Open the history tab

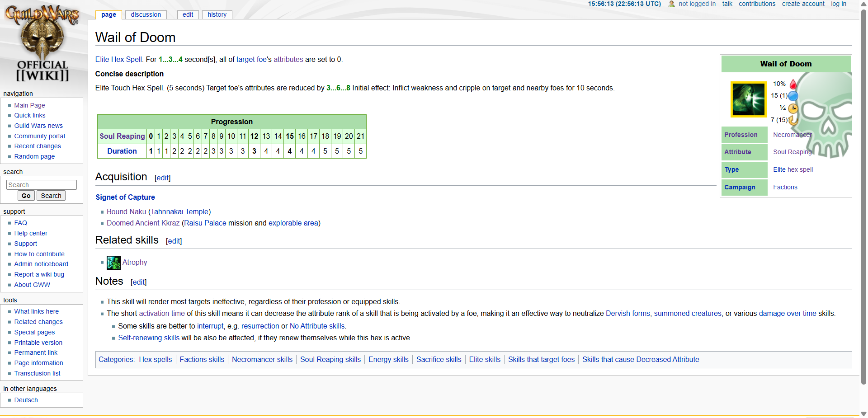coord(217,14)
